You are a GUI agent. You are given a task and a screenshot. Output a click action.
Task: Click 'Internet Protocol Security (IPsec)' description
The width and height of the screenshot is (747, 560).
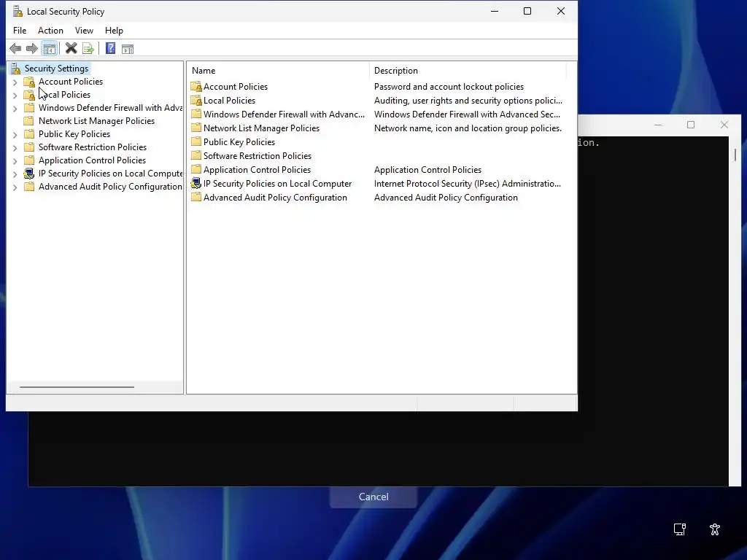click(x=468, y=183)
